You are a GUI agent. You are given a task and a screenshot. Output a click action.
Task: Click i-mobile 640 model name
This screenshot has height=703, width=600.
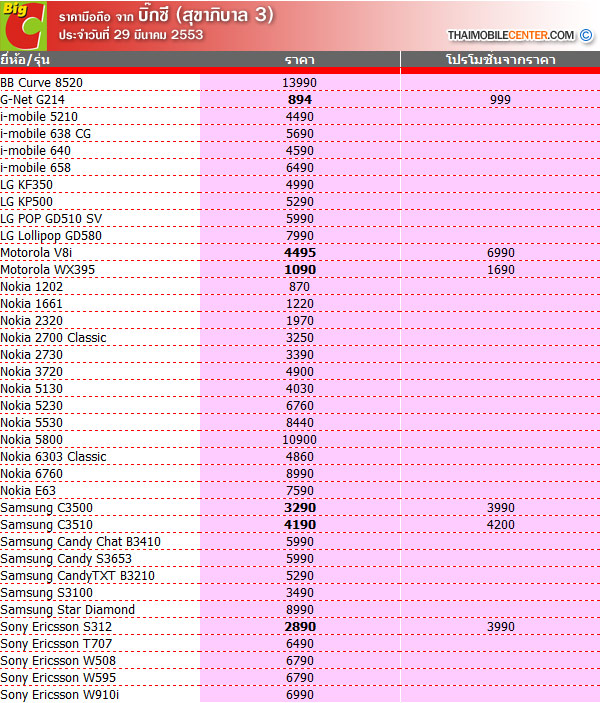(x=35, y=151)
